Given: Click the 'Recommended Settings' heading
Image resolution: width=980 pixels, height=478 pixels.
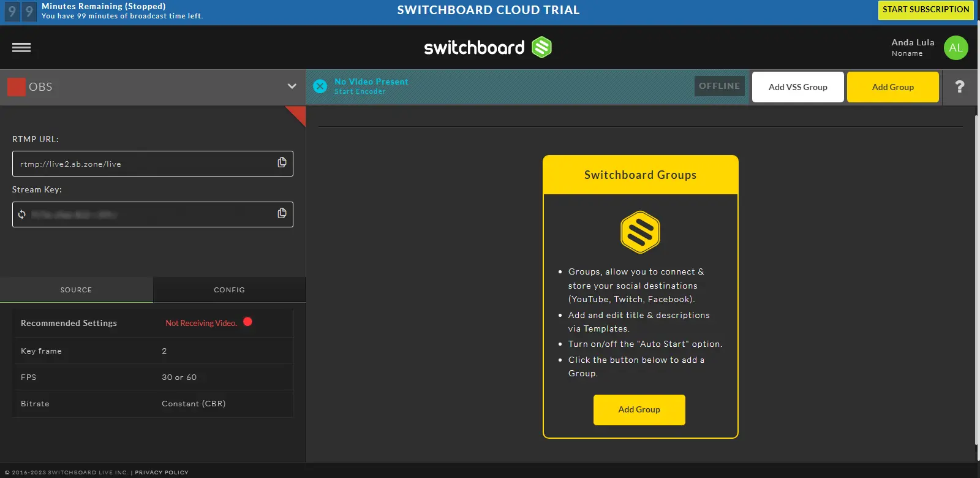Looking at the screenshot, I should (x=69, y=323).
